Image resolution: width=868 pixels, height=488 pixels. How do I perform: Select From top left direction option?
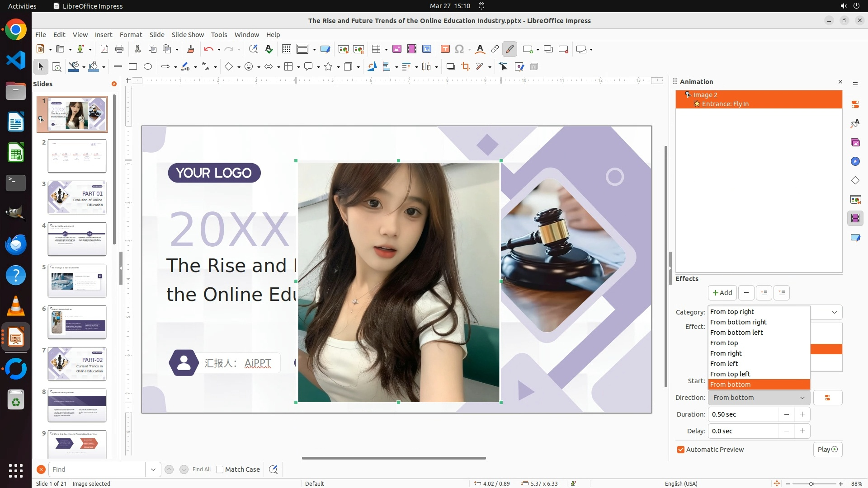(x=730, y=374)
